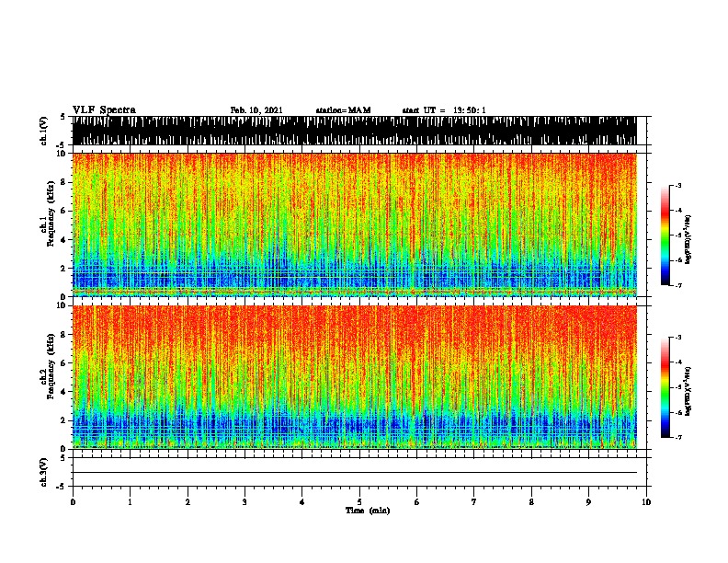Click the "4" kHz tick on ch.1 frequency axis
The width and height of the screenshot is (728, 563).
click(64, 240)
